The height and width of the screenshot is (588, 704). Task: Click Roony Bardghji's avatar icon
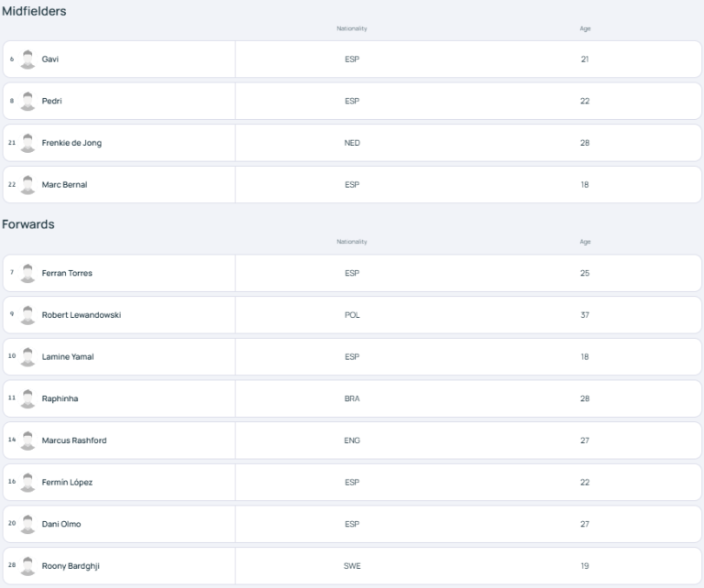[x=27, y=565]
